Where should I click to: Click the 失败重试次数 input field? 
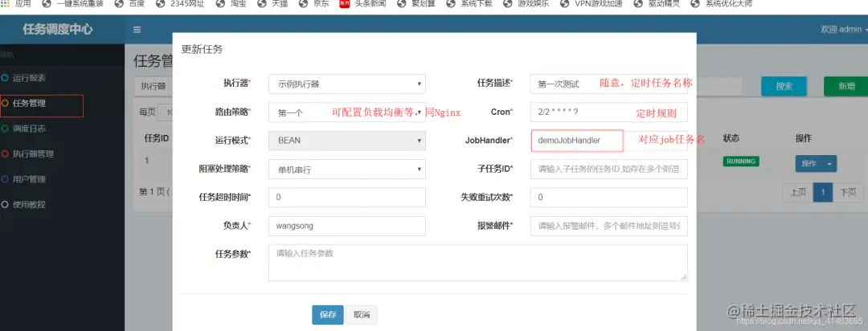pyautogui.click(x=609, y=198)
